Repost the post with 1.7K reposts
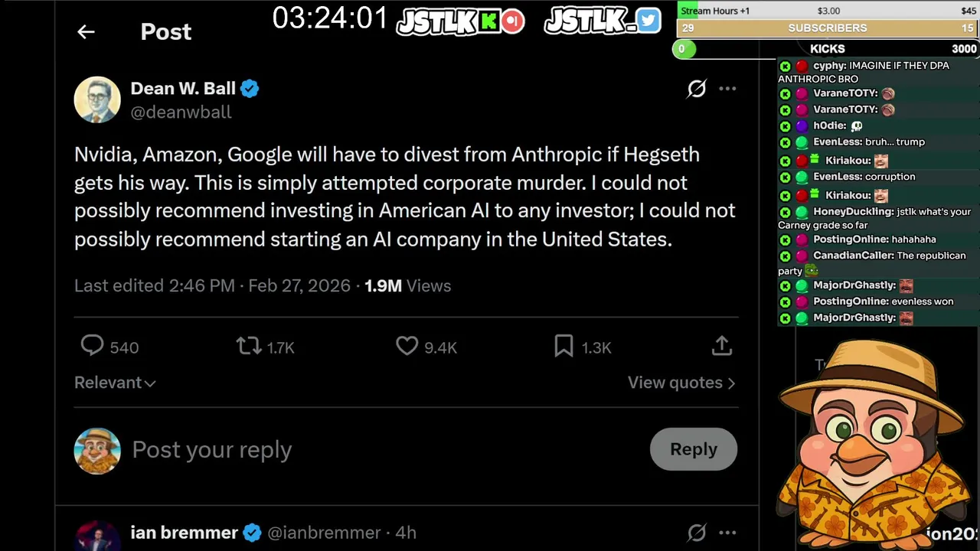Image resolution: width=980 pixels, height=551 pixels. [249, 347]
